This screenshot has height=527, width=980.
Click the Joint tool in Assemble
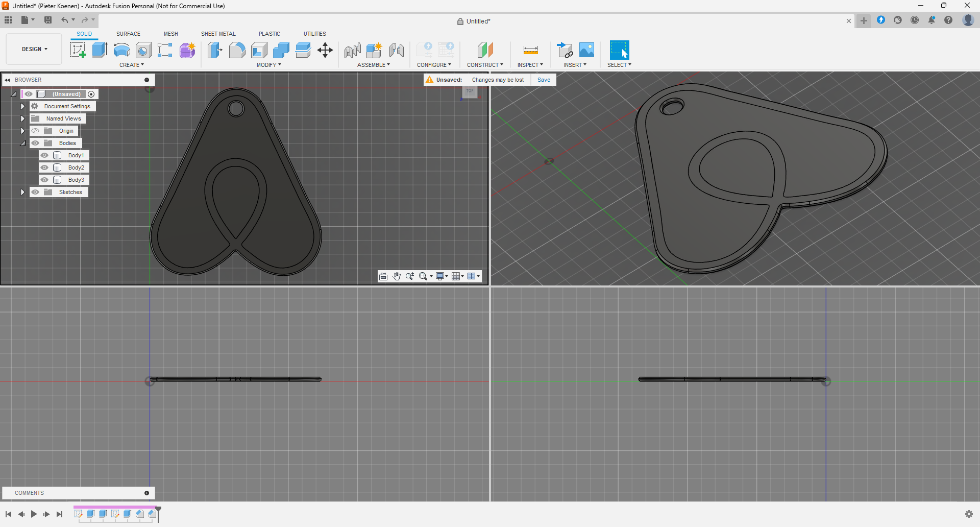[396, 50]
